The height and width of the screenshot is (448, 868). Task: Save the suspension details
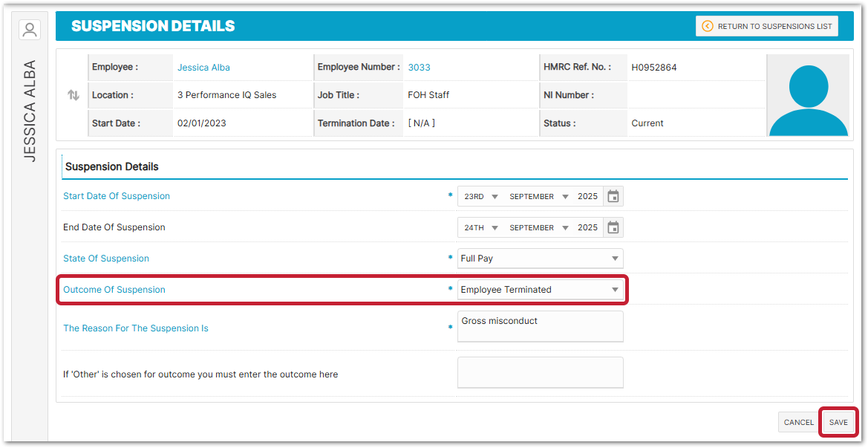[838, 422]
